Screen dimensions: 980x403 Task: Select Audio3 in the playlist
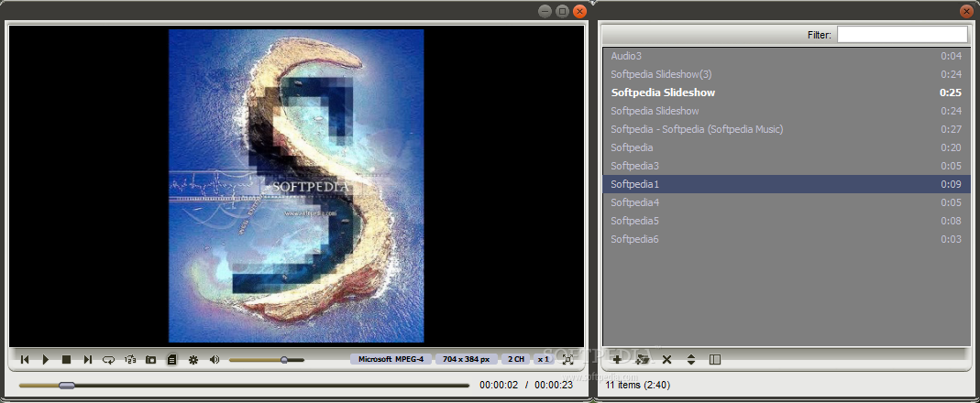tap(787, 56)
